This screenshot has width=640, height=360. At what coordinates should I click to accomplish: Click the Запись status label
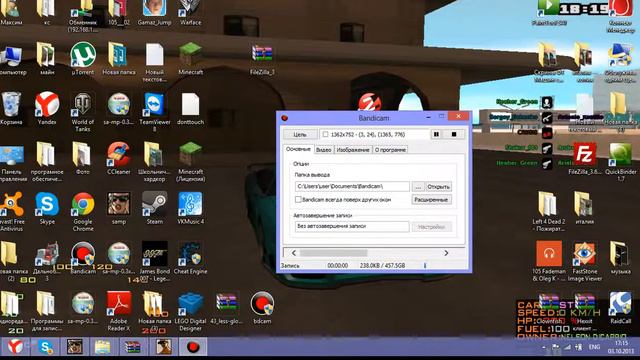pos(290,265)
